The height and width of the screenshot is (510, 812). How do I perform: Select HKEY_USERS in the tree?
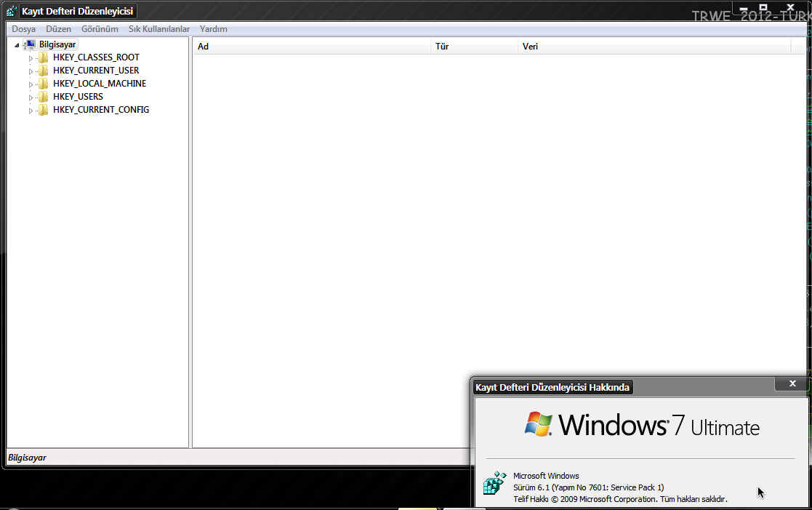[78, 97]
